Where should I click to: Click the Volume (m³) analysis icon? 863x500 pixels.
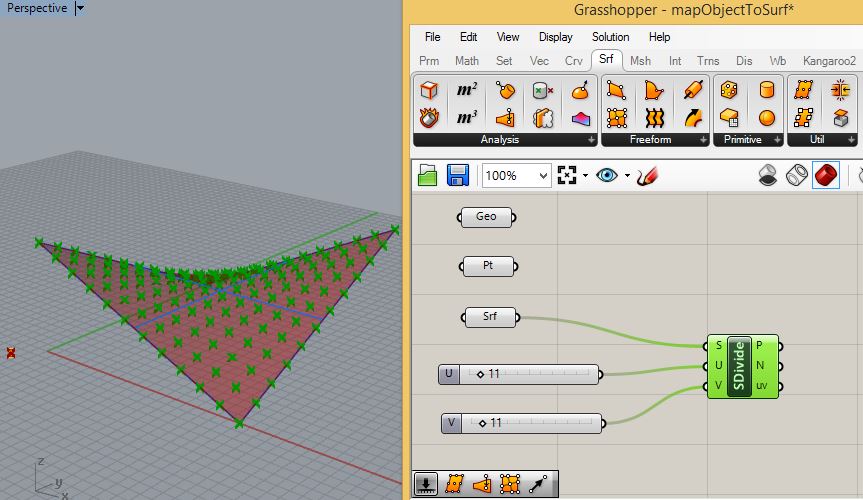[466, 118]
